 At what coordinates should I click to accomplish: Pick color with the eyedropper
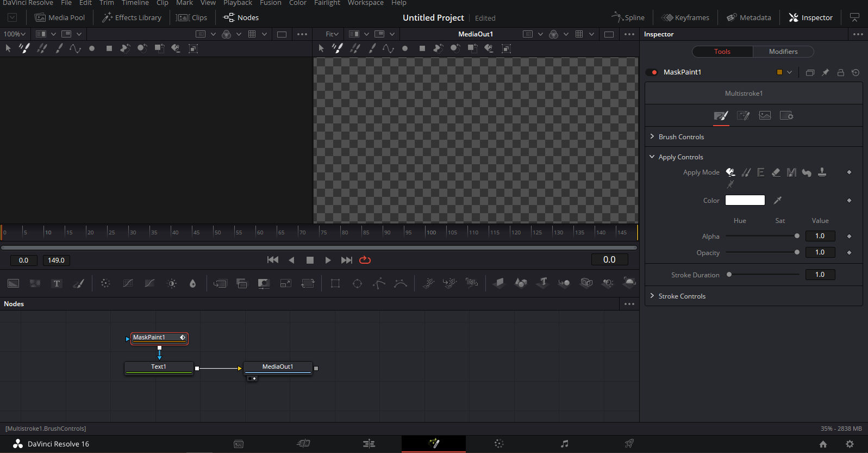pyautogui.click(x=778, y=200)
